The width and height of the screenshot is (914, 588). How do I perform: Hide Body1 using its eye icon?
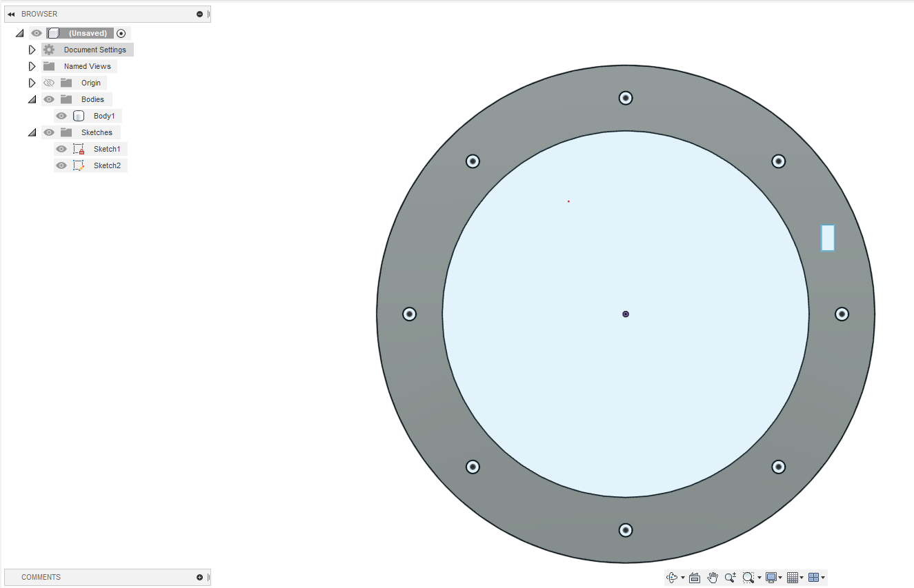61,116
